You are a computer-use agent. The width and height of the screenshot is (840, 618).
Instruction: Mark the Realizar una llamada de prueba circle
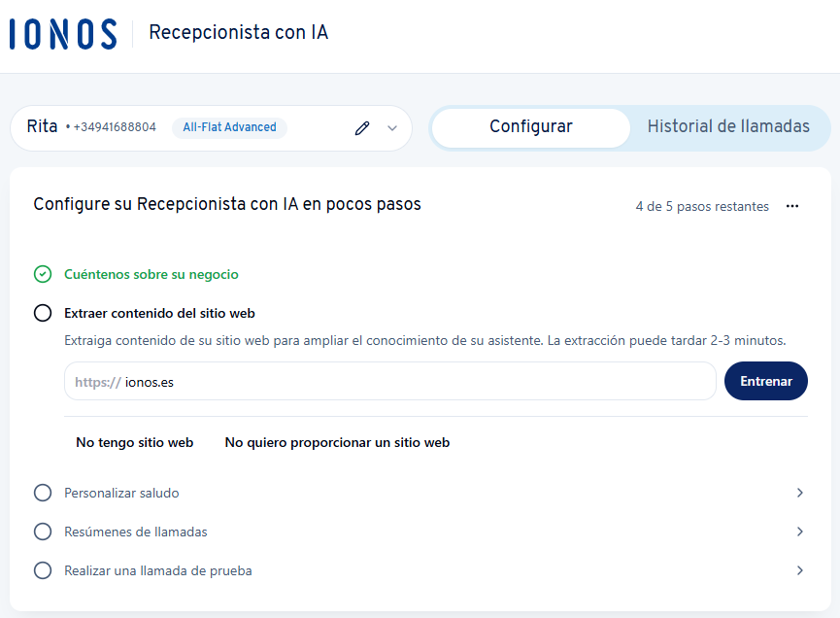tap(43, 570)
